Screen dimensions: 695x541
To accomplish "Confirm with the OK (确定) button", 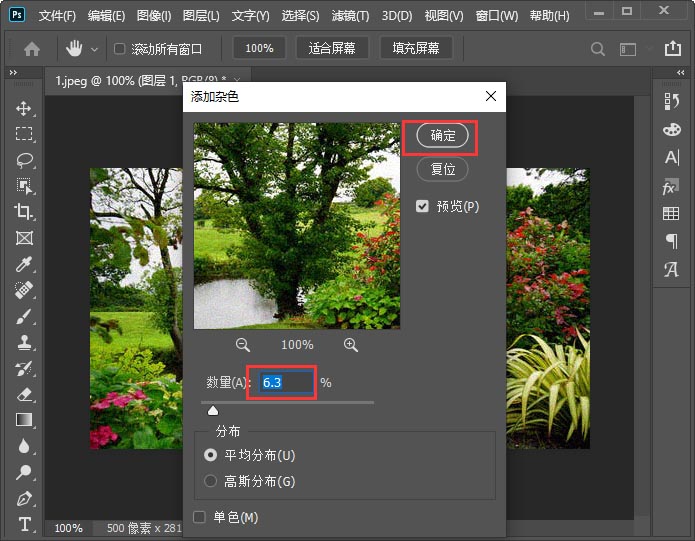I will tap(442, 135).
